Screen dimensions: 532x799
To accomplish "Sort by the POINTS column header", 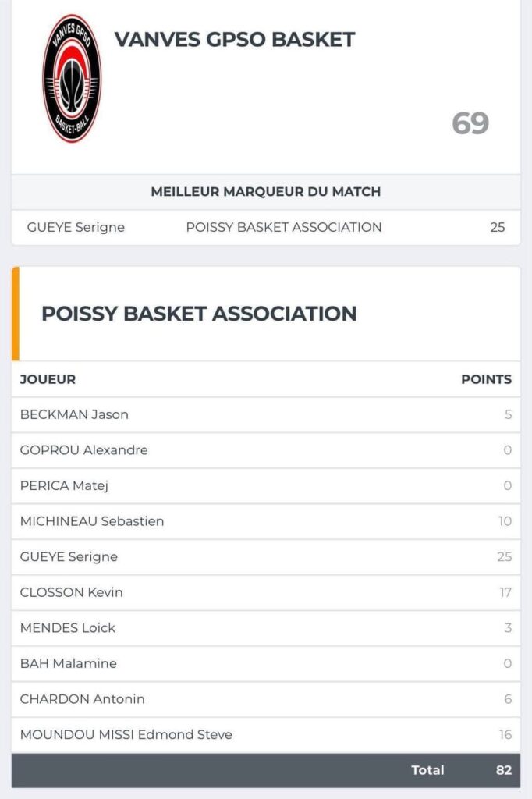I will click(486, 379).
